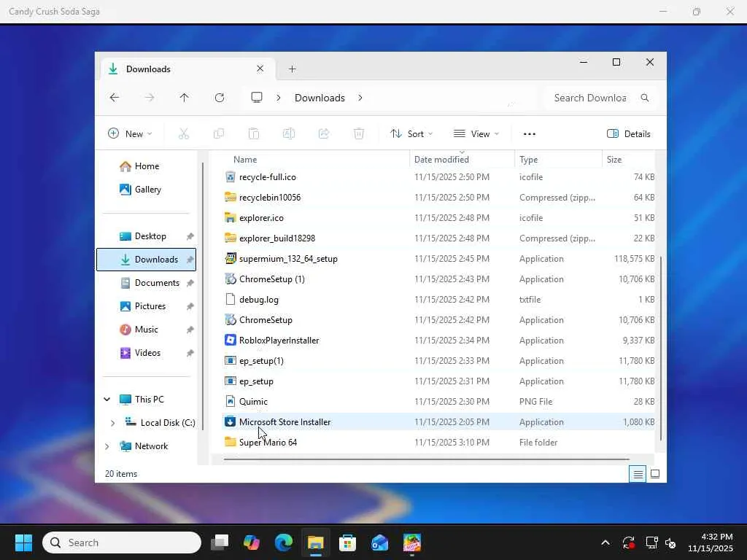The image size is (747, 560).
Task: Close the Downloads tab
Action: (x=260, y=69)
